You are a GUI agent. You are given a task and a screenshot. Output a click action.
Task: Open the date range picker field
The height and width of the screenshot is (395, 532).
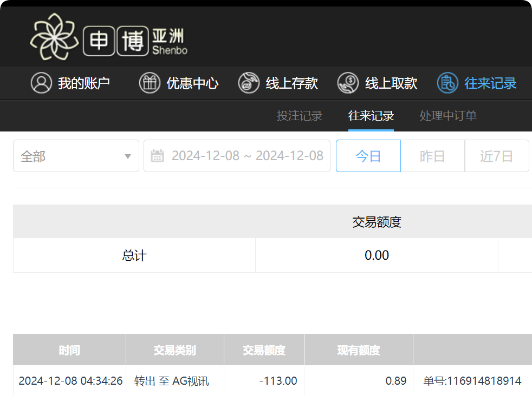tap(237, 155)
